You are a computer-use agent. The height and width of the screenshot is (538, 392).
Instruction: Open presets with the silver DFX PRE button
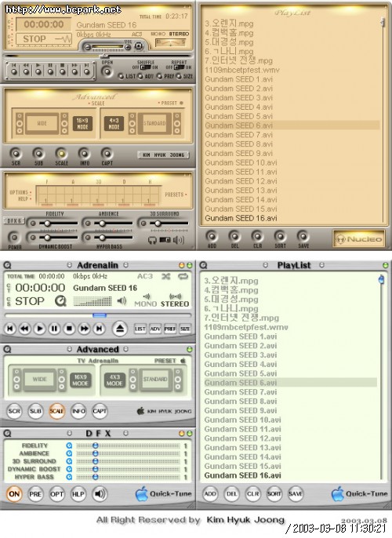tap(35, 494)
